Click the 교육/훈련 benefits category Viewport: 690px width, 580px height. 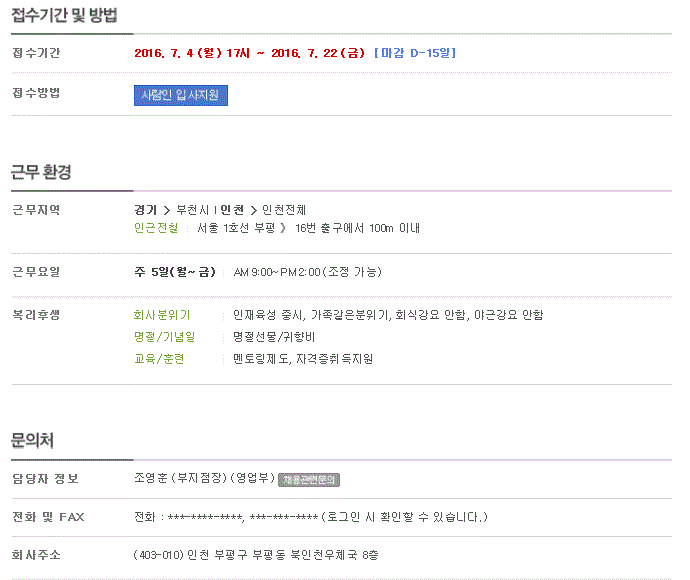[159, 358]
